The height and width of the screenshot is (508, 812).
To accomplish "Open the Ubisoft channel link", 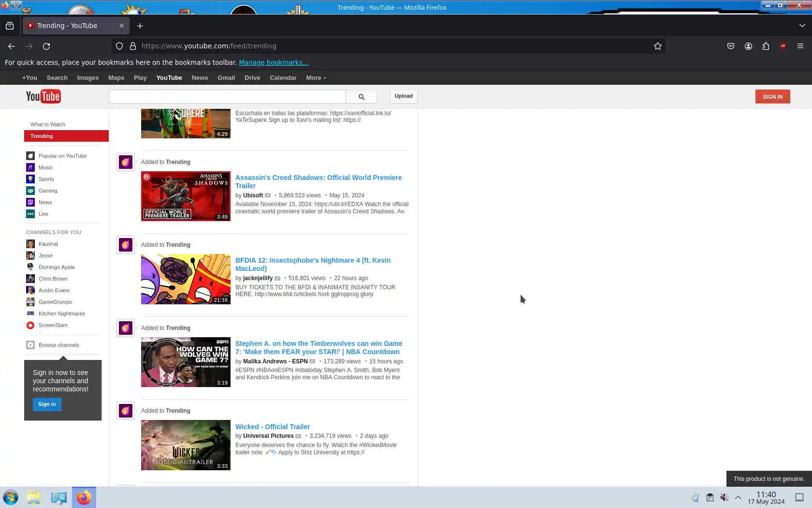I will pos(253,195).
